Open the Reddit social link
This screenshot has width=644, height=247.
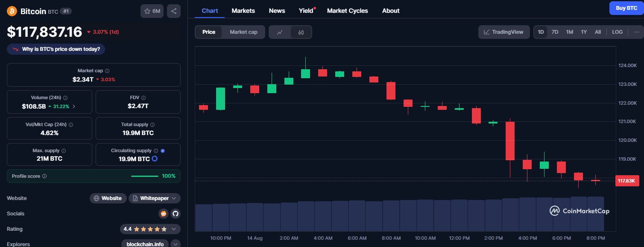(x=163, y=214)
